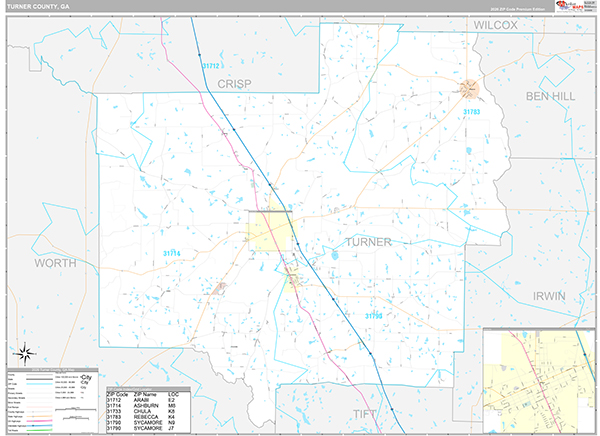Select the SYCAMORE row with LOC J7

click(x=148, y=428)
